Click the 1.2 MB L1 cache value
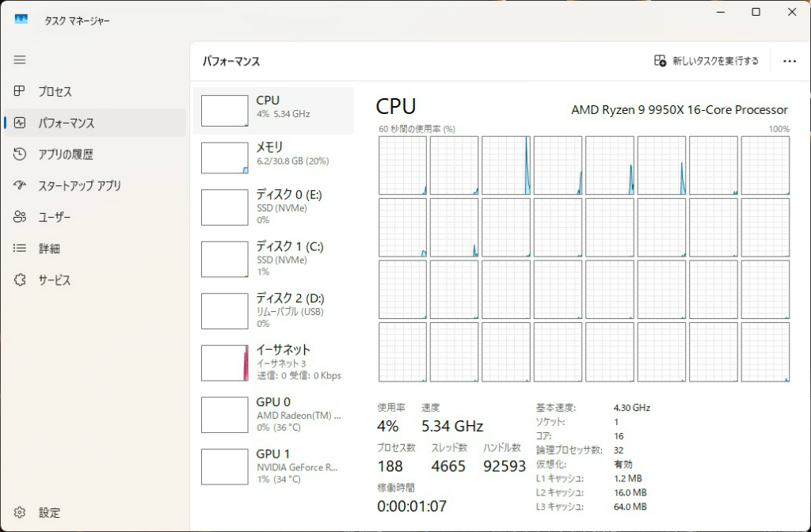Viewport: 811px width, 532px height. [628, 478]
